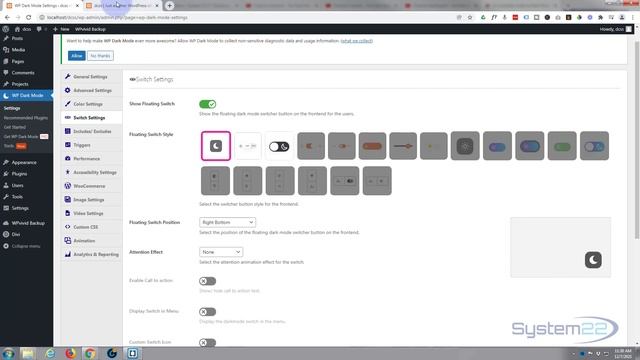Open Recommended Plugins submenu link
This screenshot has width=640, height=360.
(26, 118)
